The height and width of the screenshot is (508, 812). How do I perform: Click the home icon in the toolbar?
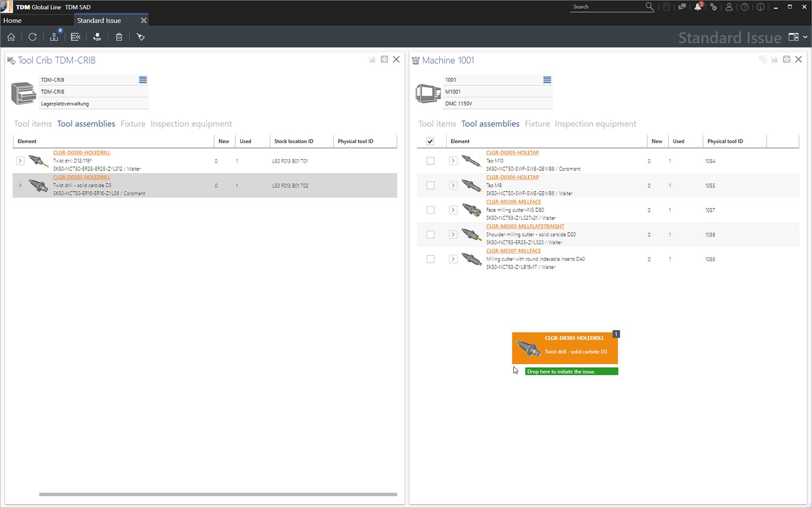tap(11, 37)
